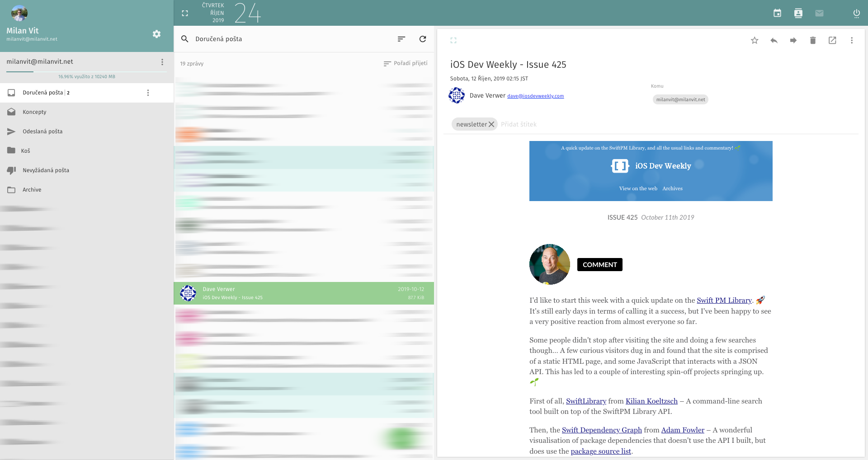Remove the newsletter label
The height and width of the screenshot is (460, 868).
[x=491, y=124]
